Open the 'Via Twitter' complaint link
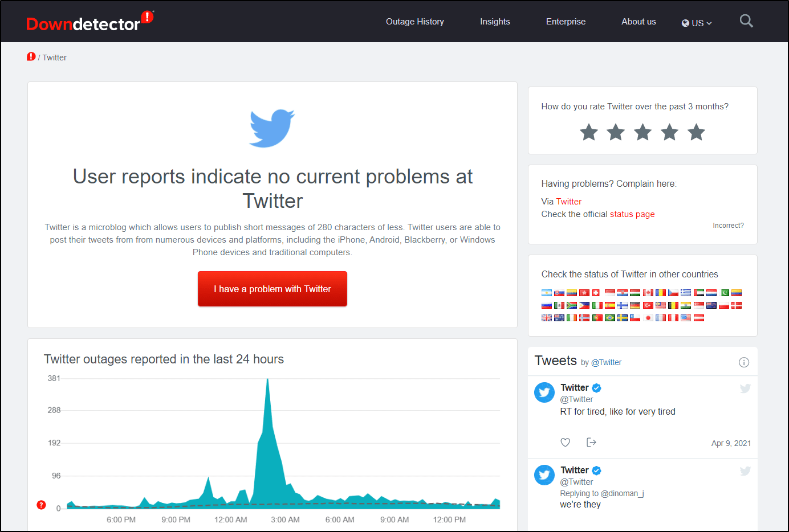This screenshot has height=532, width=789. (x=569, y=202)
